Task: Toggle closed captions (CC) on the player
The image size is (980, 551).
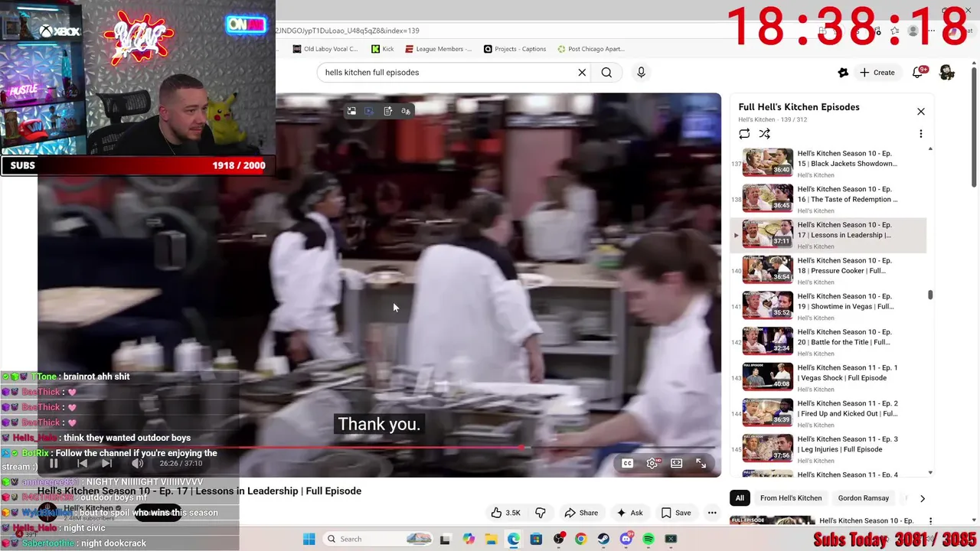Action: tap(627, 463)
